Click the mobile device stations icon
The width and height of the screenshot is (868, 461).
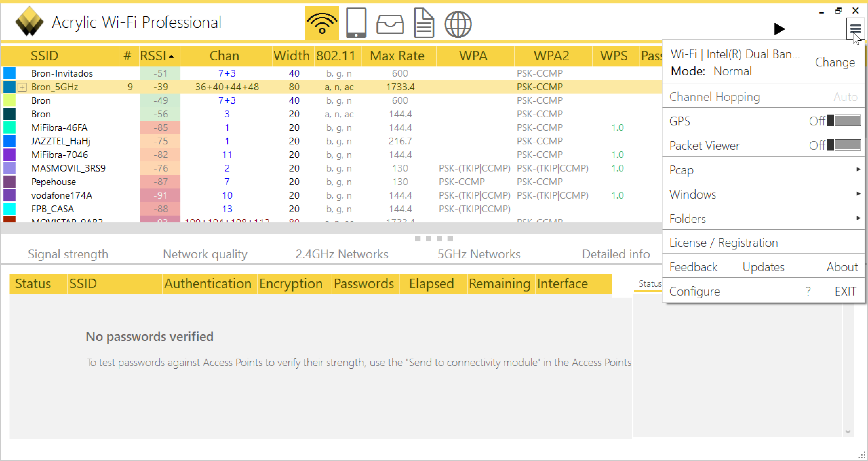coord(356,23)
